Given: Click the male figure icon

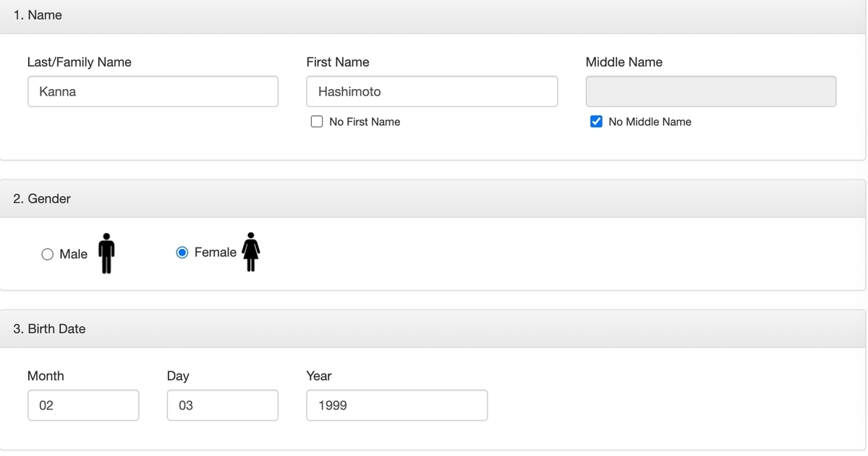Looking at the screenshot, I should click(106, 253).
